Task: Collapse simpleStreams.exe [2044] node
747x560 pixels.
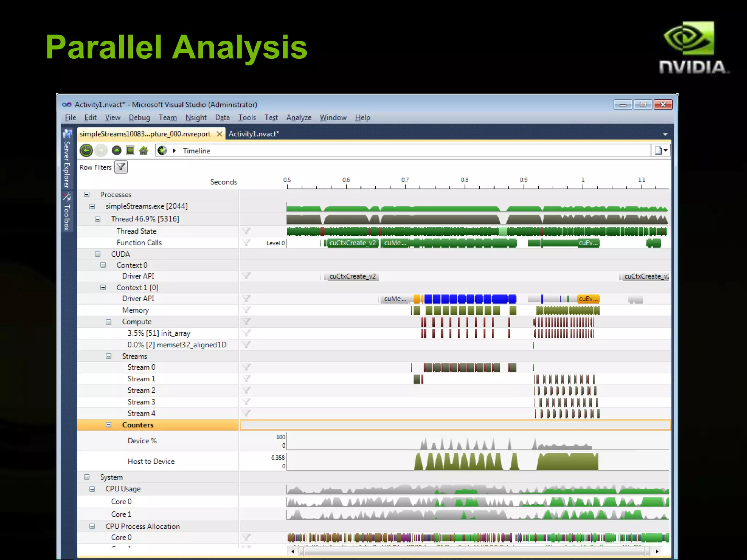Action: tap(92, 206)
